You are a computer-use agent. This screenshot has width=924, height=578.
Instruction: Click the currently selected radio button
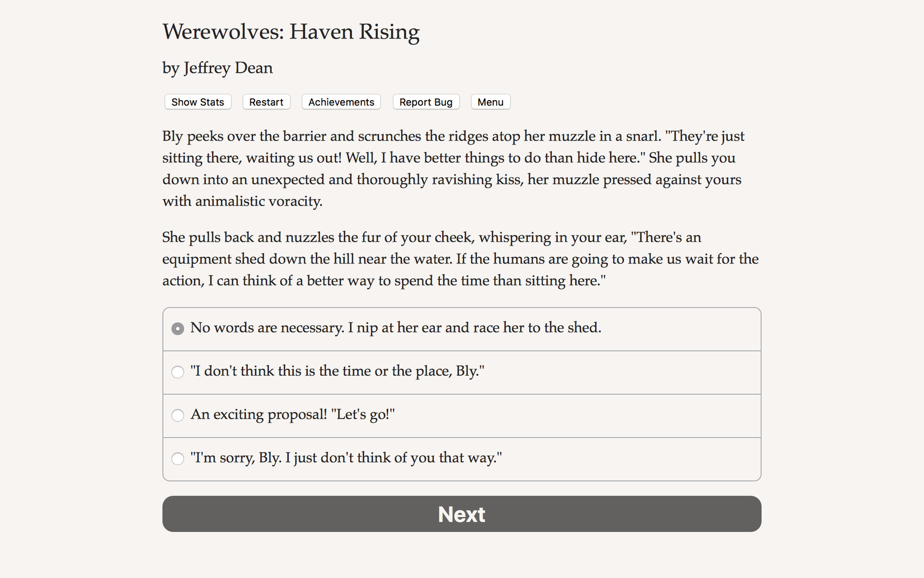pyautogui.click(x=178, y=328)
